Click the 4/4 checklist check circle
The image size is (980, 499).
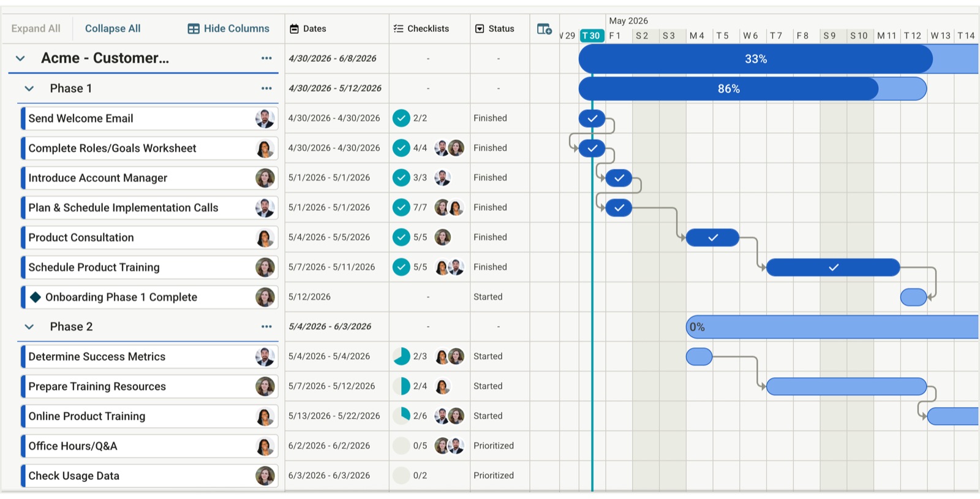[401, 148]
